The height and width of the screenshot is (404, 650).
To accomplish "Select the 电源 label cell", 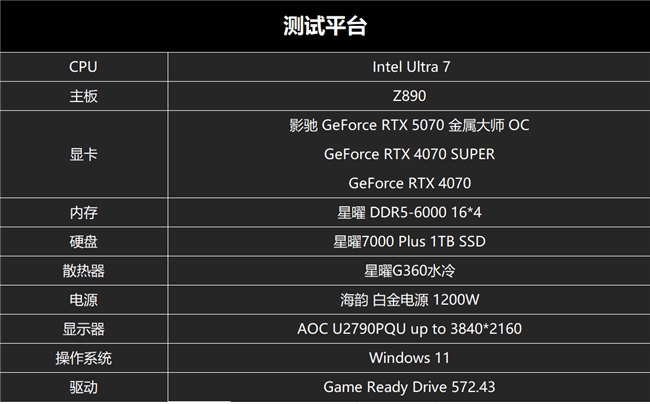I will click(x=84, y=300).
